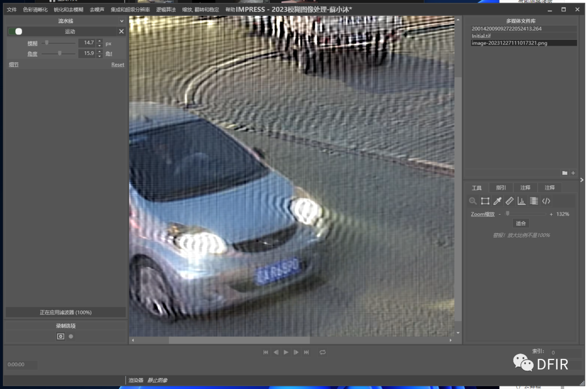The image size is (588, 389).
Task: Click the 适合 fit button
Action: [x=521, y=223]
